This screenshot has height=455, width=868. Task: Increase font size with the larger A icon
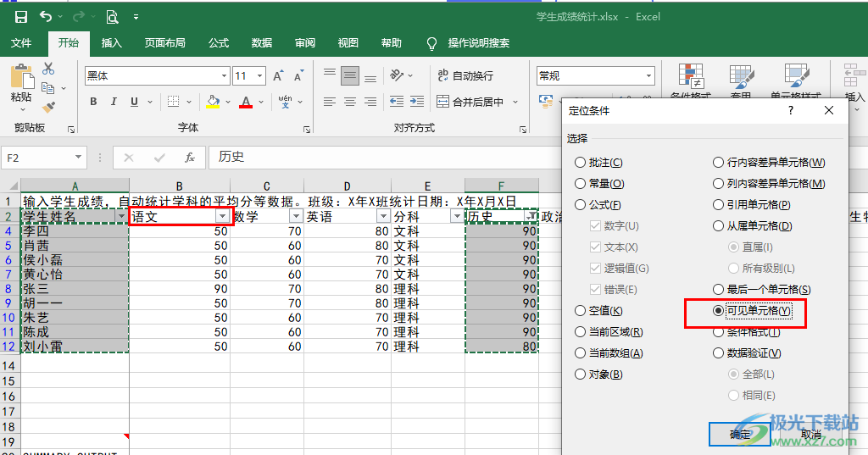[278, 76]
